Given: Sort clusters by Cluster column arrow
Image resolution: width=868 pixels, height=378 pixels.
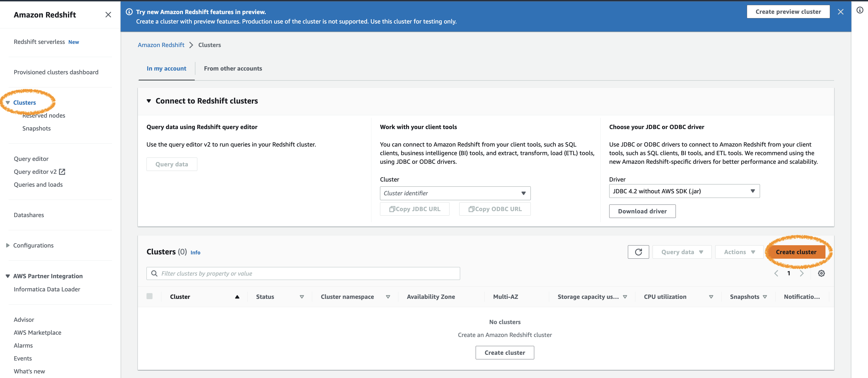Looking at the screenshot, I should pyautogui.click(x=237, y=297).
